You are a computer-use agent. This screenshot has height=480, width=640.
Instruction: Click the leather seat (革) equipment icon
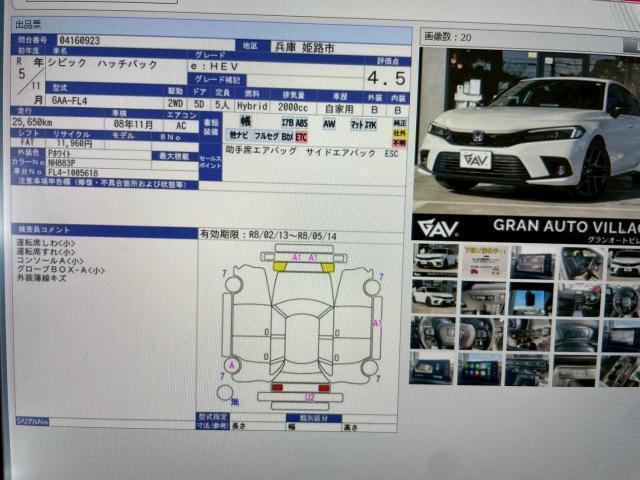pos(245,122)
